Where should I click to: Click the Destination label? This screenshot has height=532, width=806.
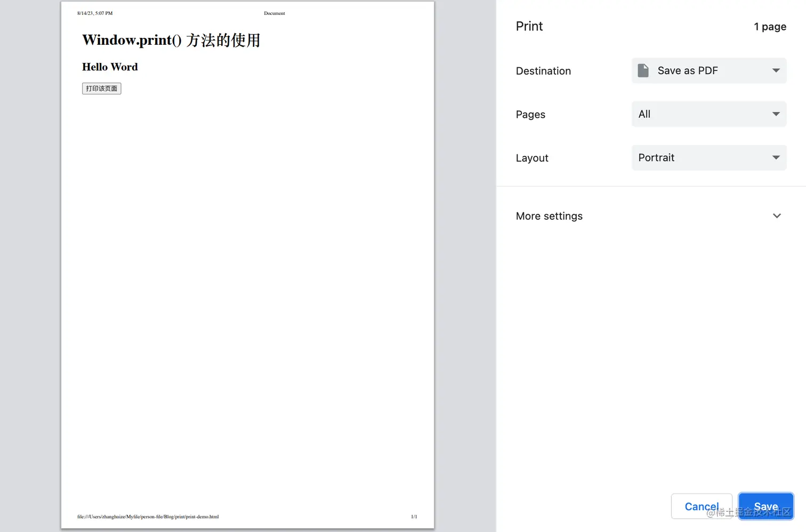click(x=543, y=71)
